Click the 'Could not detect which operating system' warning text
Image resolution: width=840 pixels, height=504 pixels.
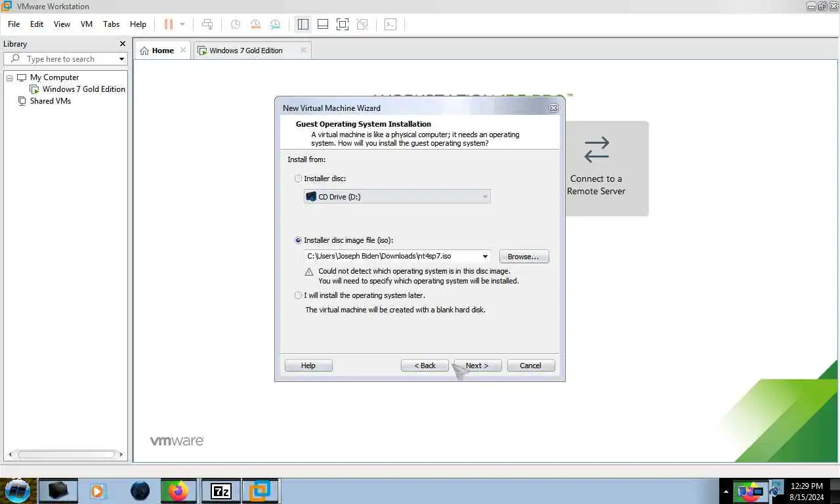(419, 276)
